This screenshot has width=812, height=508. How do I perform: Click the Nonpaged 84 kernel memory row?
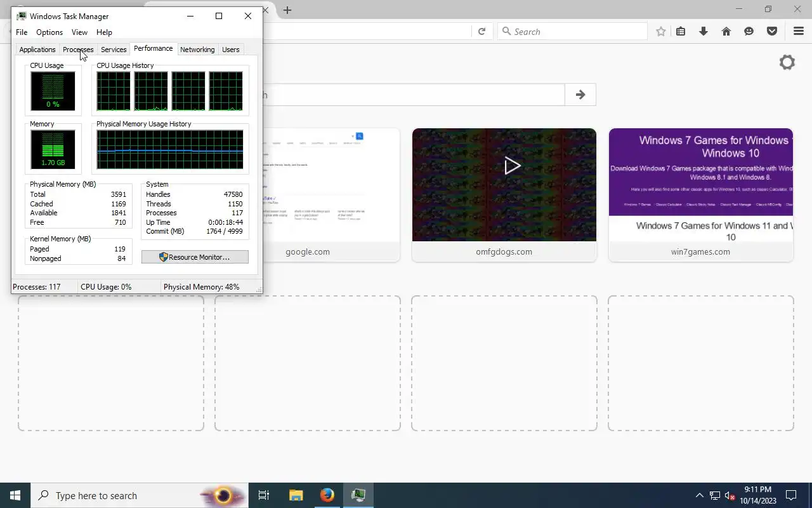[x=78, y=258]
